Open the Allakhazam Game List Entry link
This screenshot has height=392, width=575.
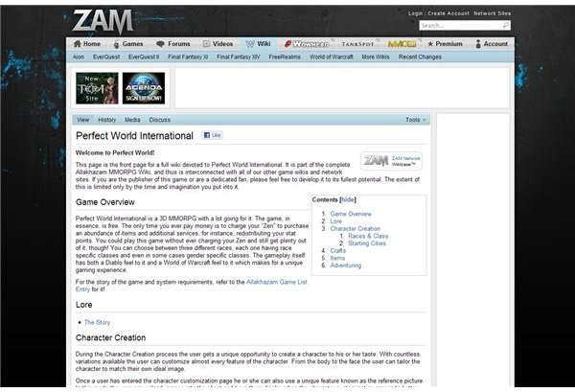click(277, 282)
